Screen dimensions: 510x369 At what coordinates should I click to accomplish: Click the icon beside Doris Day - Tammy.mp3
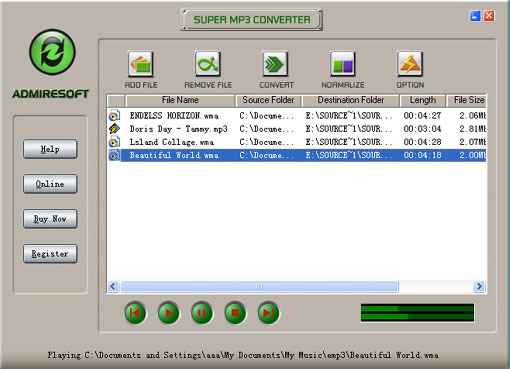coord(114,129)
